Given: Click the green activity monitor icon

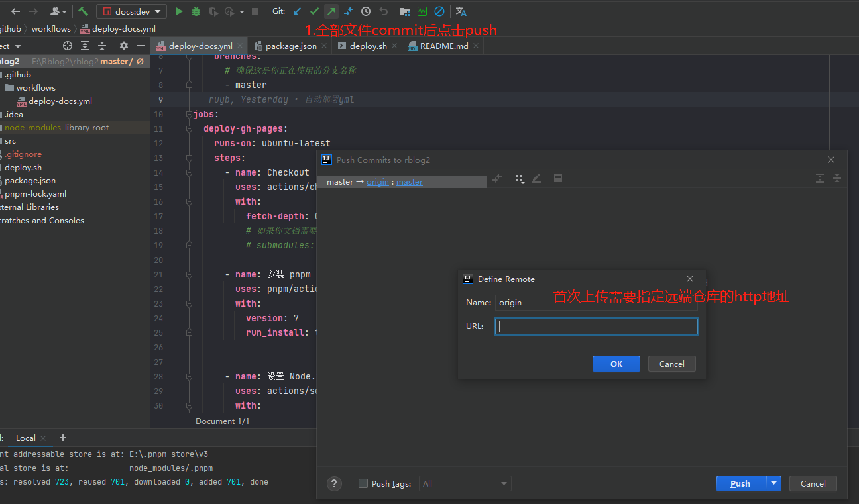Looking at the screenshot, I should pos(422,11).
